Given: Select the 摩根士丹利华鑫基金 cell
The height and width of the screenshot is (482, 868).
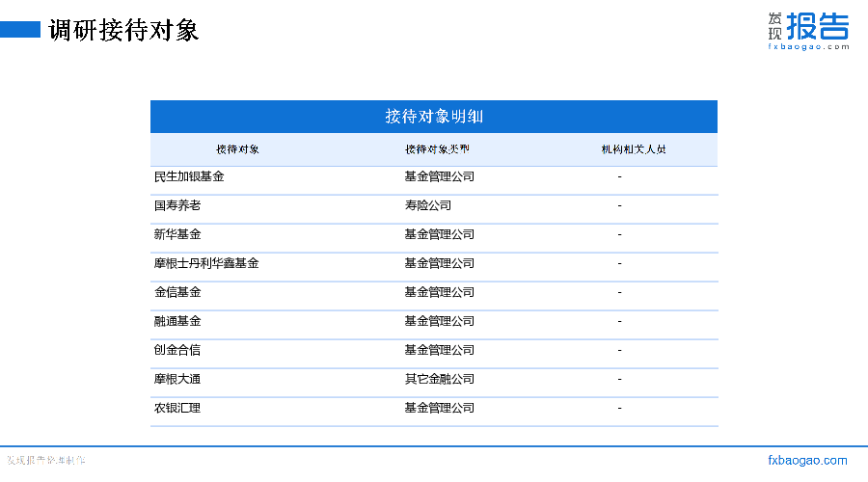Looking at the screenshot, I should click(206, 263).
